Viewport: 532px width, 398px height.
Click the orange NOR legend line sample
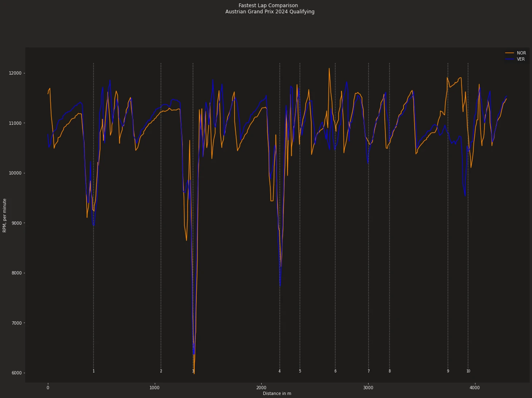pyautogui.click(x=509, y=53)
